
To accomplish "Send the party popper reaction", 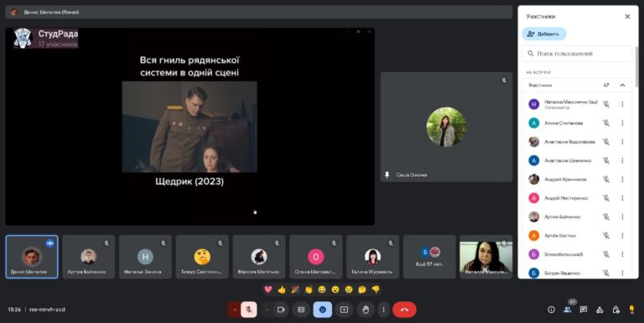I will (295, 289).
